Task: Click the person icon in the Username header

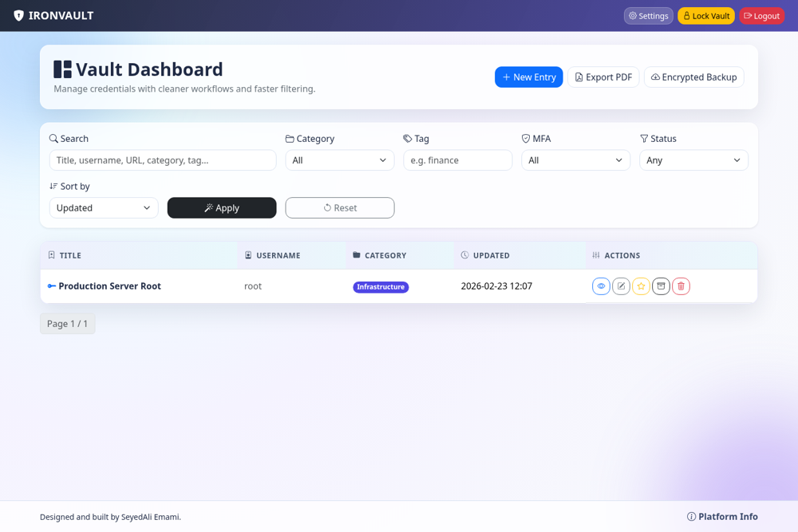Action: tap(248, 254)
